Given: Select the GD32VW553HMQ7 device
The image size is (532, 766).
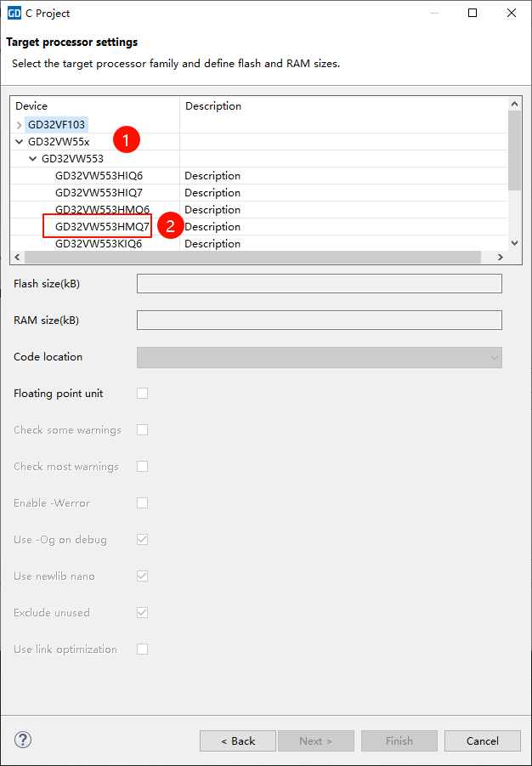Looking at the screenshot, I should (x=102, y=227).
